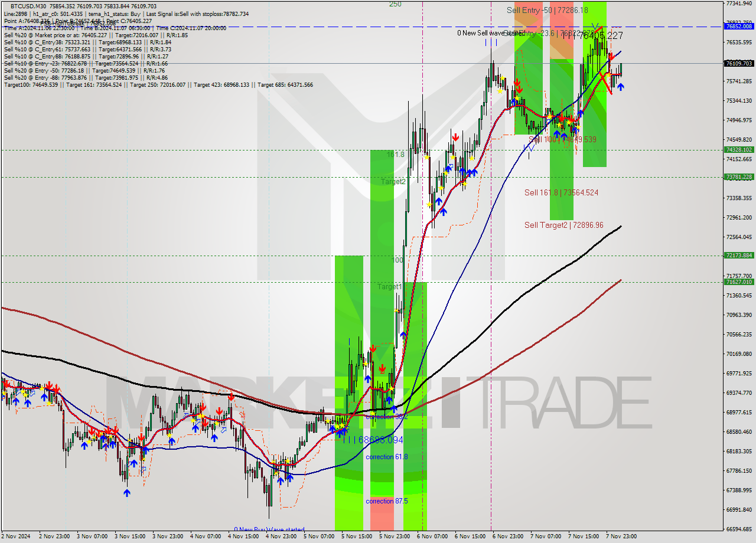The width and height of the screenshot is (756, 543).
Task: Click the '3 Nov 07:00' time label
Action: click(x=92, y=537)
